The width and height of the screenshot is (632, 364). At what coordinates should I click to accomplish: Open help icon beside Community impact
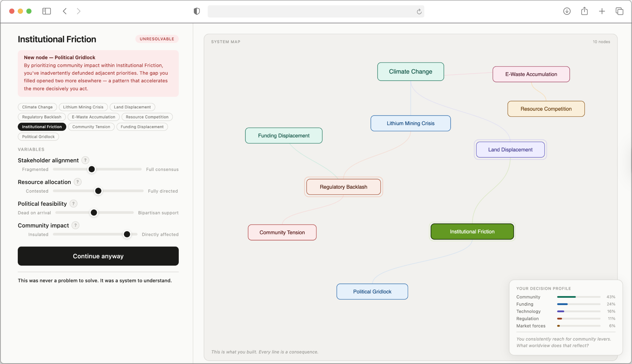pos(76,225)
